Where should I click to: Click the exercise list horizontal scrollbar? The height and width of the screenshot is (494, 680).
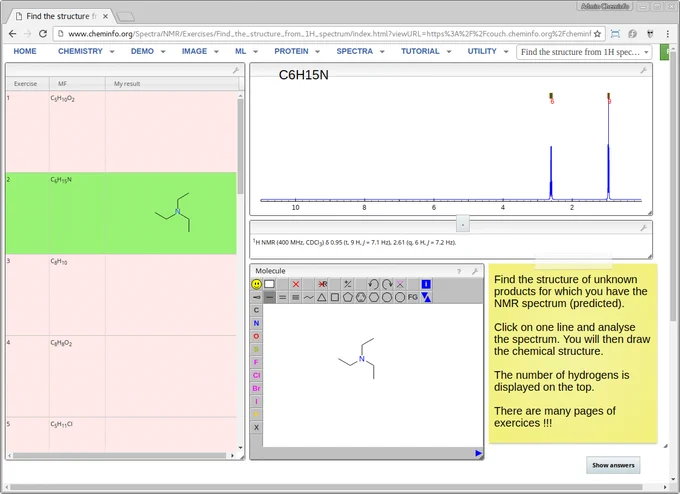(120, 455)
